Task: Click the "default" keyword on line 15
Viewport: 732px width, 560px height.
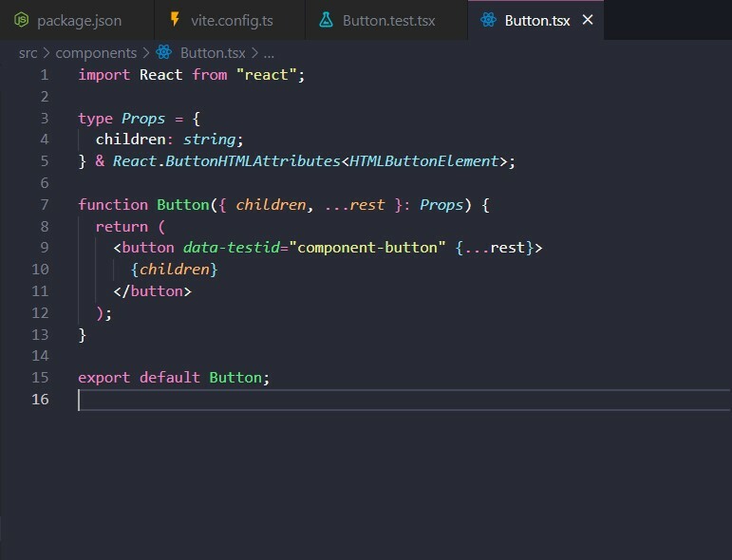Action: pos(170,377)
